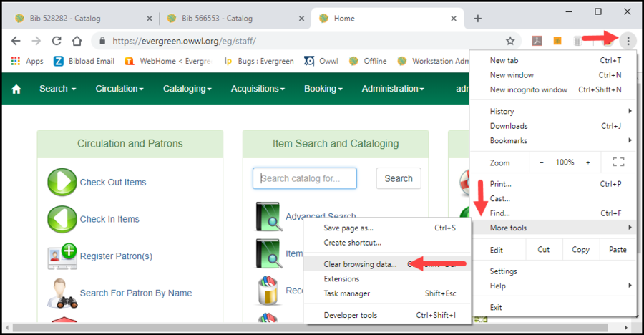Click the green Check Out Items icon
Image resolution: width=644 pixels, height=335 pixels.
pos(62,182)
